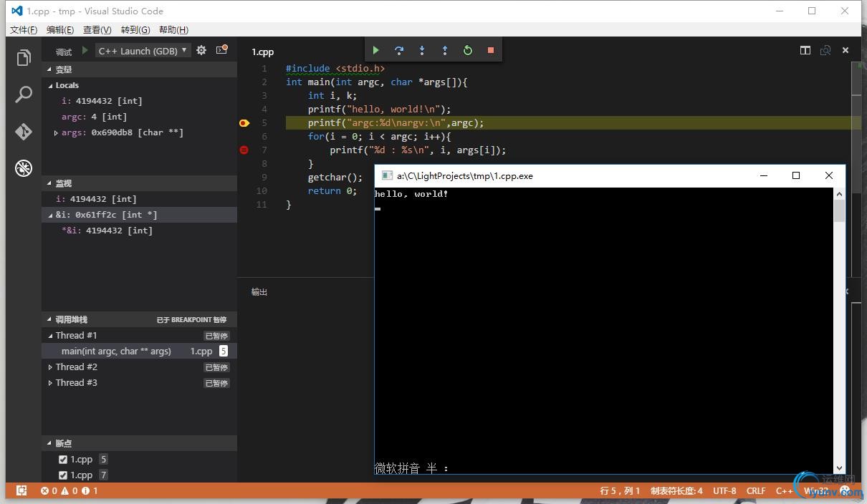Click the 已于 BREAKPOINT 暂停 status label
The height and width of the screenshot is (504, 867).
coord(191,320)
